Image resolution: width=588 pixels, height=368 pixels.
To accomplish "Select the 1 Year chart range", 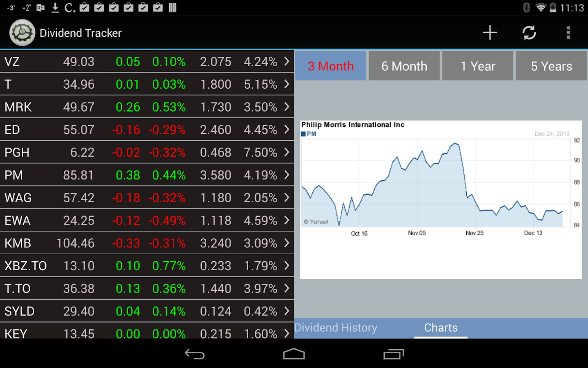I will tap(478, 66).
